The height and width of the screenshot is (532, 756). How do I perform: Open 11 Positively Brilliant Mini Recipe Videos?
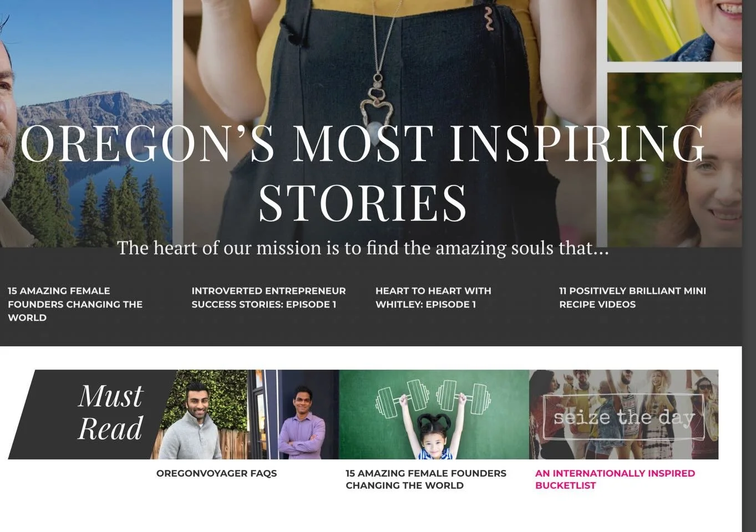[x=632, y=298]
